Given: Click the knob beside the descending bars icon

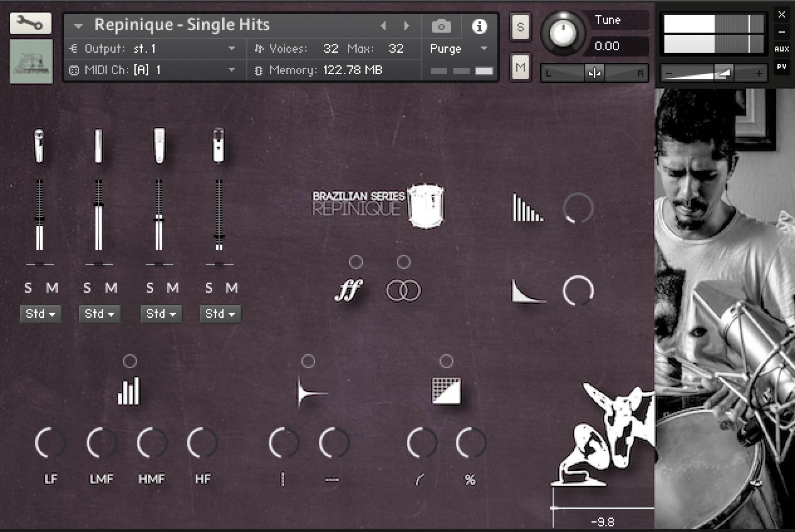Looking at the screenshot, I should coord(578,208).
